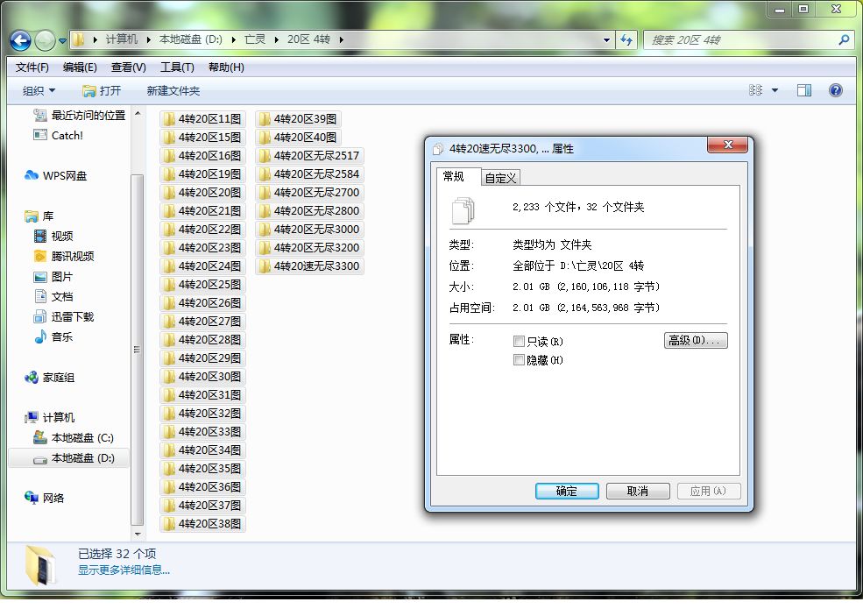
Task: Click the search magnifier icon
Action: click(x=843, y=39)
